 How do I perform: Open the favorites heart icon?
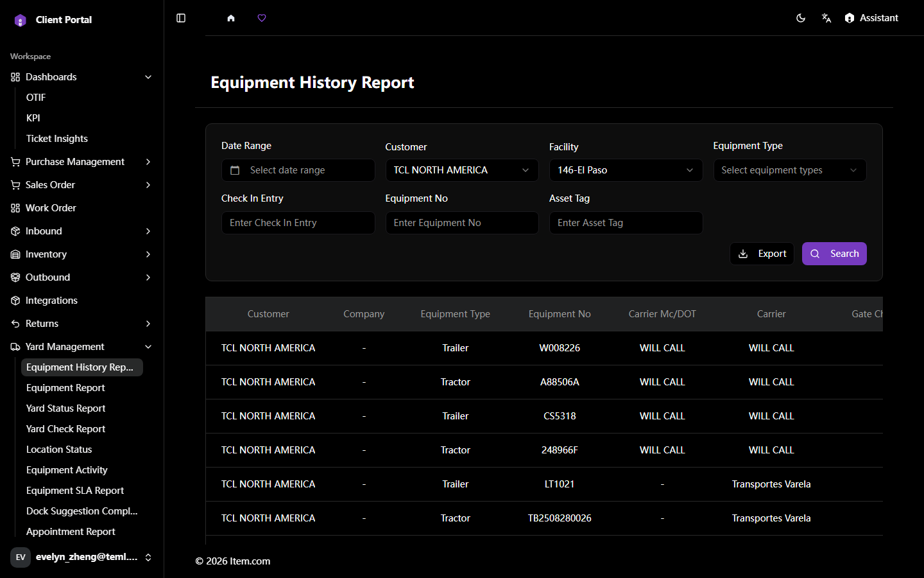coord(262,18)
